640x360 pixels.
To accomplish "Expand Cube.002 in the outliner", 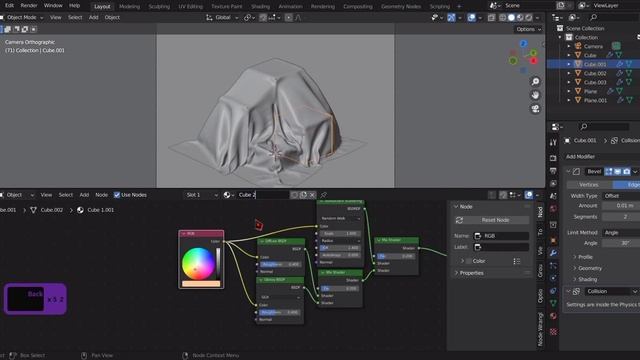I will click(x=569, y=73).
